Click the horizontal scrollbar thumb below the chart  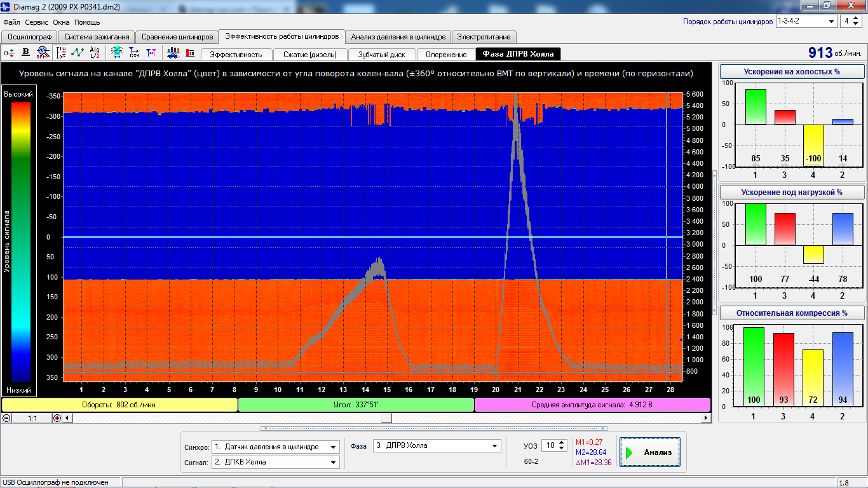[x=386, y=418]
